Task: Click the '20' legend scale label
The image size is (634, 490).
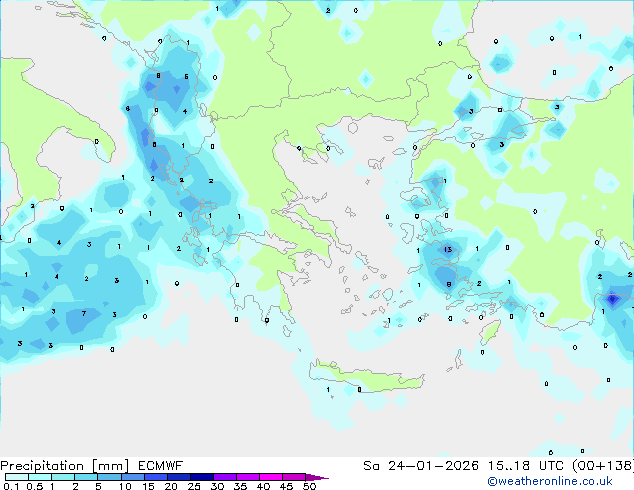Action: click(x=171, y=486)
